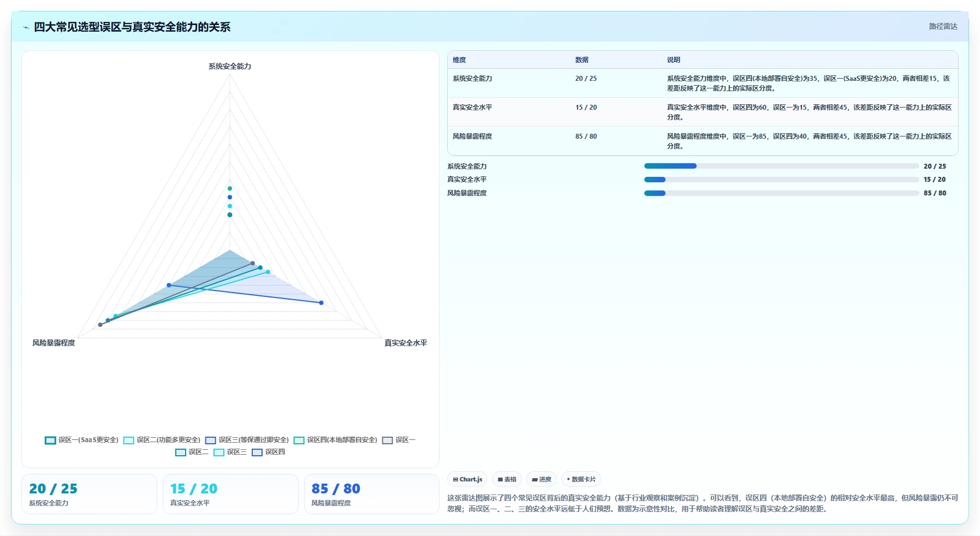The image size is (980, 536).
Task: Click the 系统安全能力 radar axis label
Action: [x=230, y=66]
